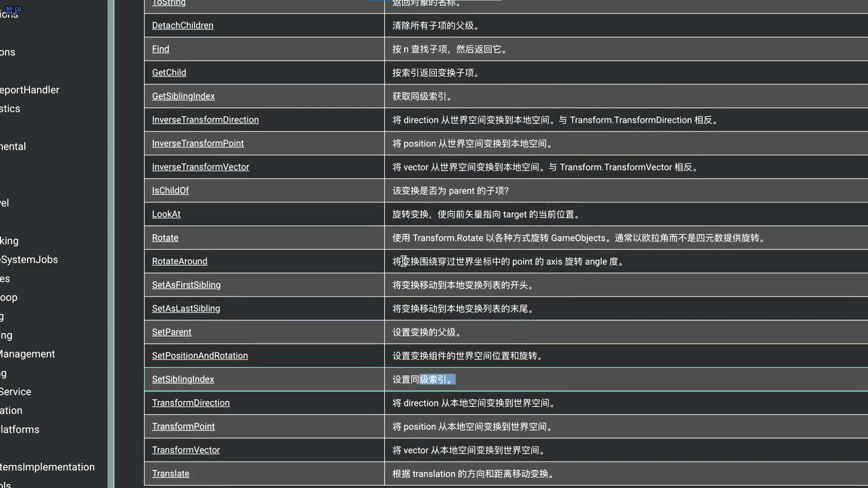Image resolution: width=868 pixels, height=488 pixels.
Task: Open SetAsFirstSibling documentation
Action: coord(186,285)
